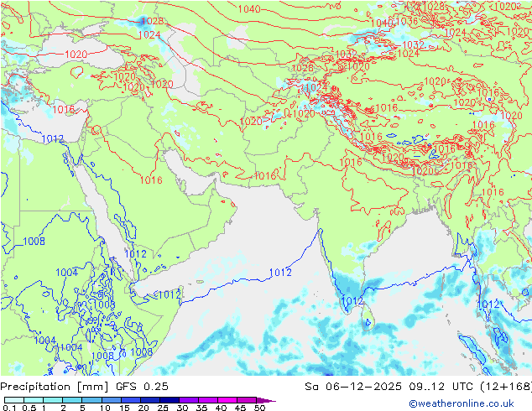Click the '0.1' legend scale label
This screenshot has height=411, width=532.
coord(8,408)
